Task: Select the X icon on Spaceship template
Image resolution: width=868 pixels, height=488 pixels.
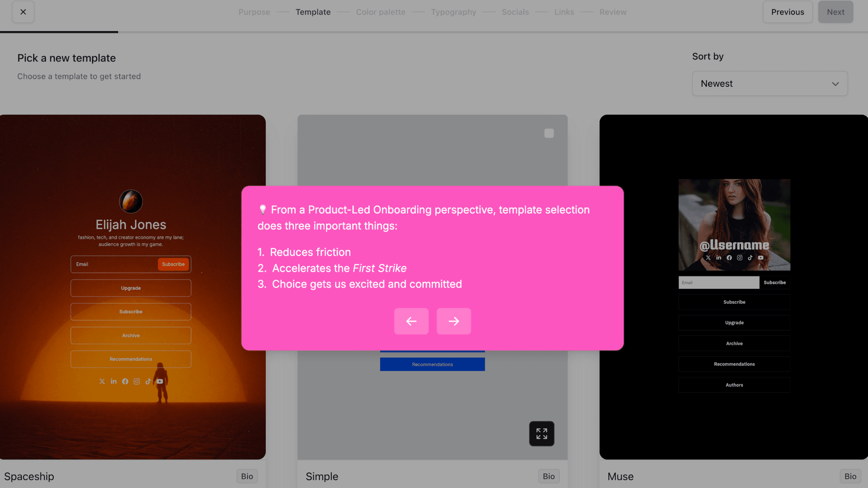Action: (102, 381)
